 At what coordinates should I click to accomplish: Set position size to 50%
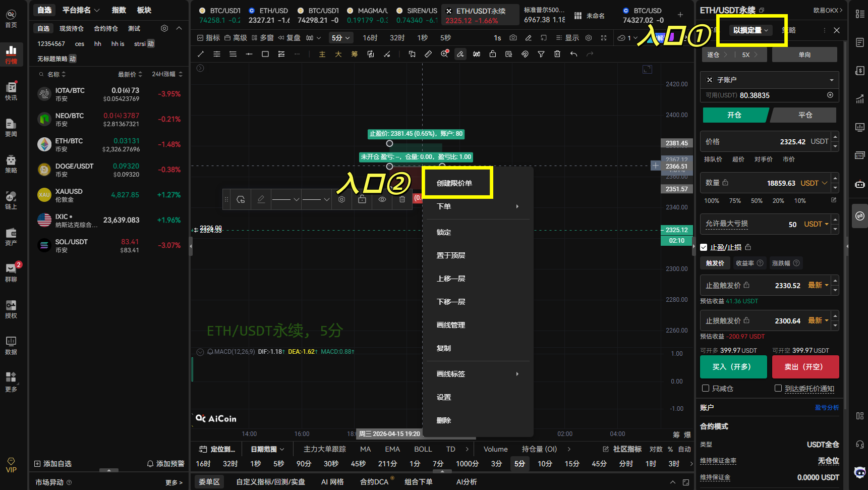pyautogui.click(x=757, y=201)
